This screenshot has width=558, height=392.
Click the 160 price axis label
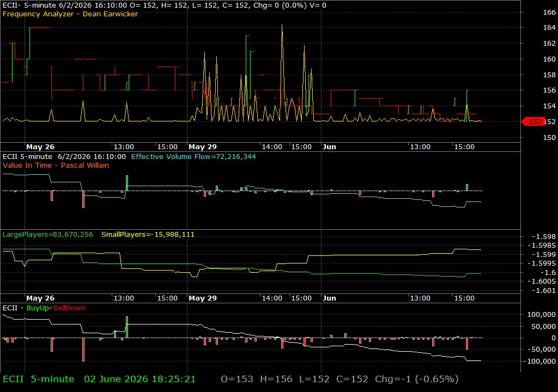coord(549,59)
